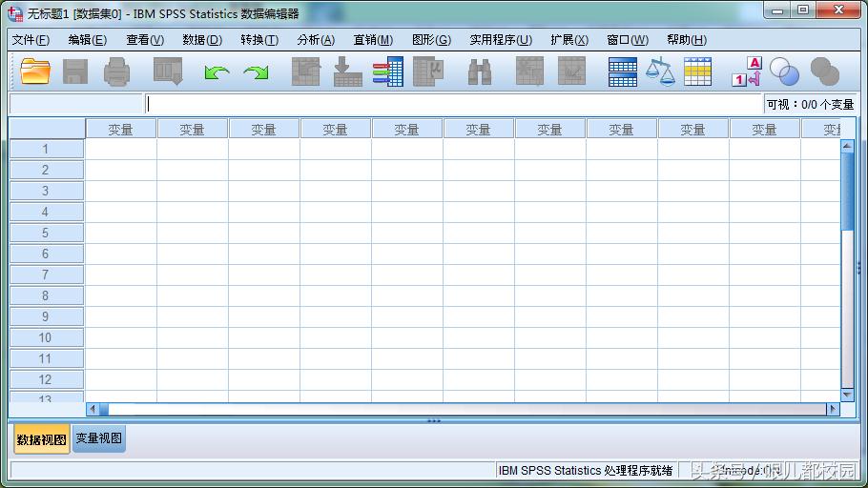Click the Print icon
Screen dimensions: 868x488
[x=116, y=71]
